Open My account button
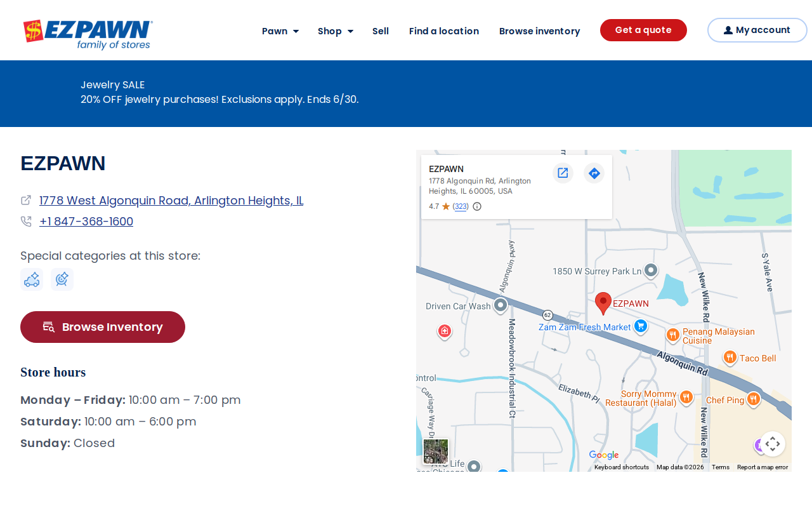The image size is (812, 508). pyautogui.click(x=757, y=30)
